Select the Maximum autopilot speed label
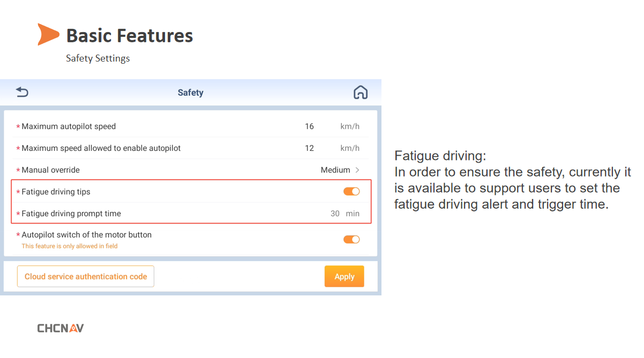The image size is (644, 358). tap(69, 127)
